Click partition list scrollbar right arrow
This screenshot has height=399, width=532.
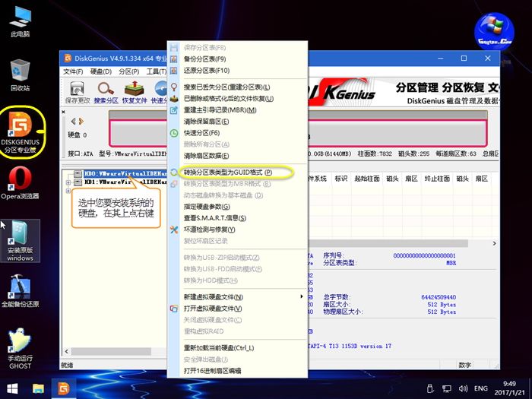(x=494, y=243)
